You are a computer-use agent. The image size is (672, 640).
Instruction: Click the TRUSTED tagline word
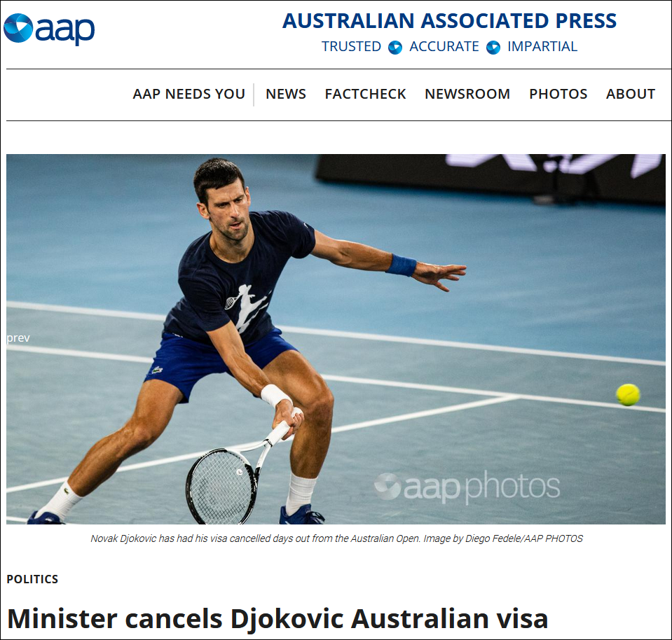[352, 46]
